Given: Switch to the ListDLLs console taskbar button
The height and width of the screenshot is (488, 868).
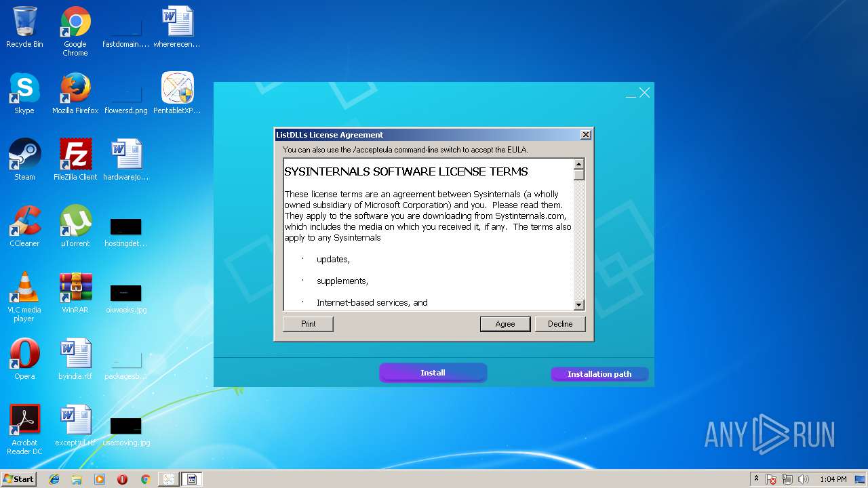Looking at the screenshot, I should tap(192, 479).
